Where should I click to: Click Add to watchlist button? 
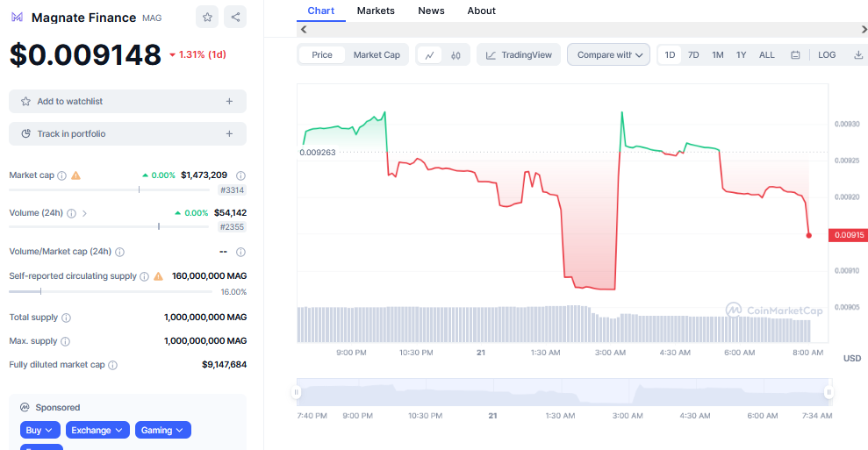tap(127, 101)
